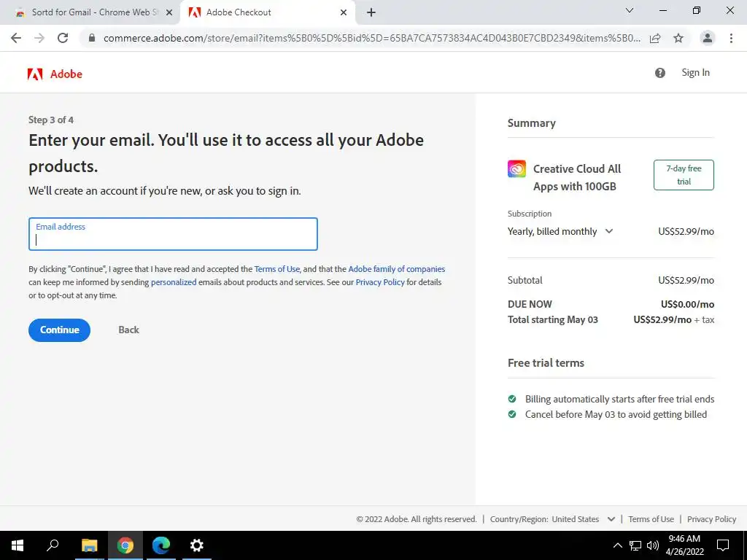
Task: View site info lock icon
Action: [x=92, y=38]
